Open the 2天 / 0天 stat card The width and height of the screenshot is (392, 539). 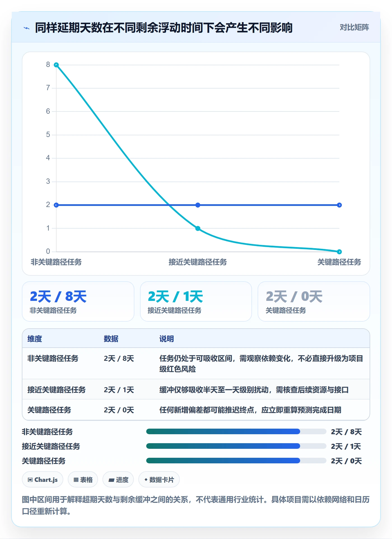314,301
